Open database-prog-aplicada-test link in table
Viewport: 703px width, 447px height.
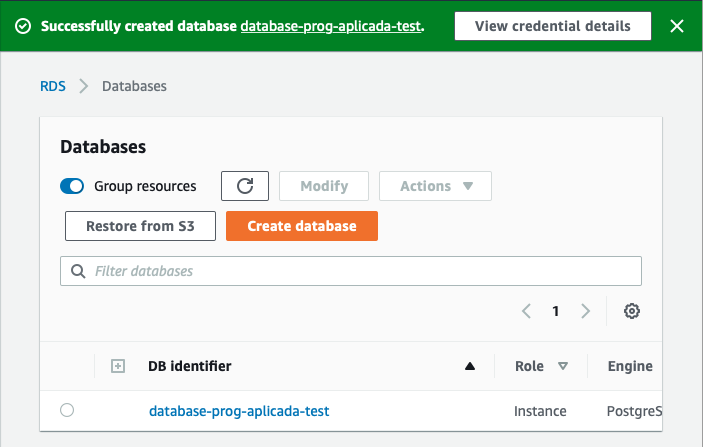click(239, 410)
